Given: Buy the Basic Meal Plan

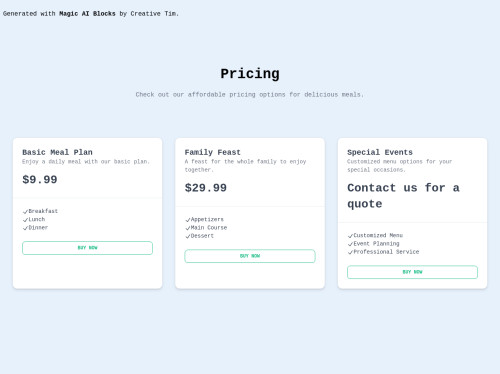Looking at the screenshot, I should (x=87, y=248).
